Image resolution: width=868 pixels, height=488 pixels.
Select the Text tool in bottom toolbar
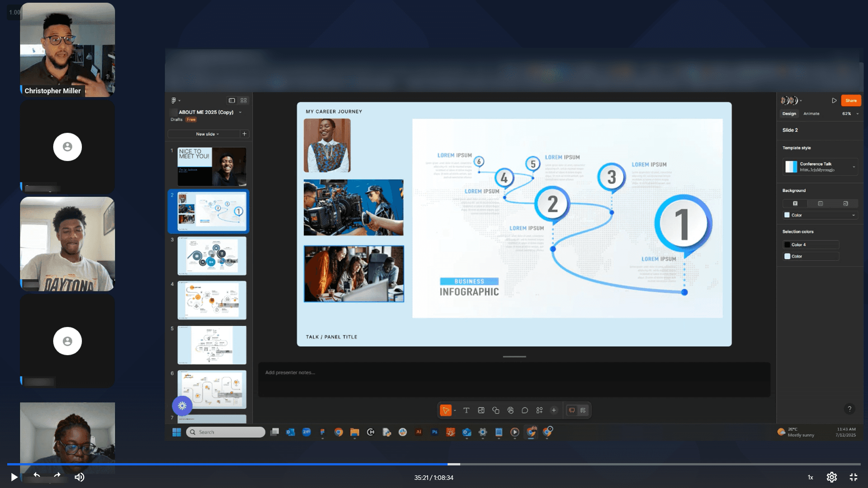click(x=466, y=410)
